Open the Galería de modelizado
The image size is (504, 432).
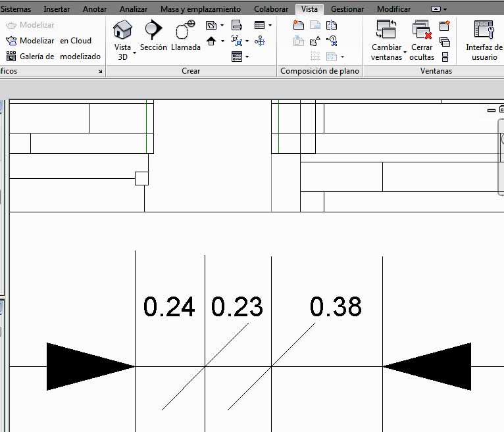pos(11,57)
